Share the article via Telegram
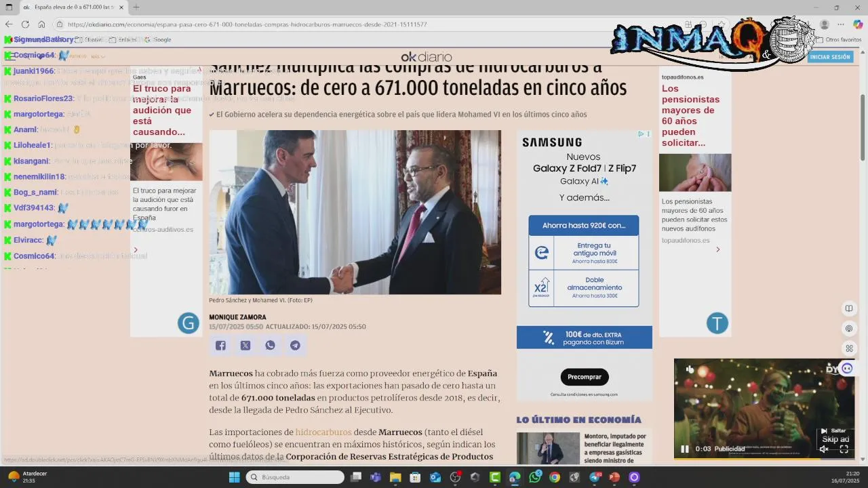Screen dimensions: 868x488 click(295, 345)
